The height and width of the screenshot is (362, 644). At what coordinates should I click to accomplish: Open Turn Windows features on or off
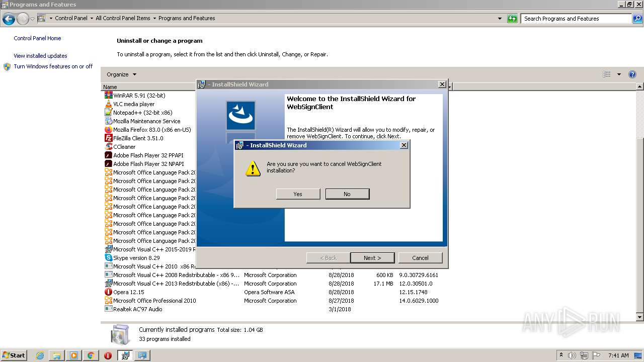pos(53,66)
